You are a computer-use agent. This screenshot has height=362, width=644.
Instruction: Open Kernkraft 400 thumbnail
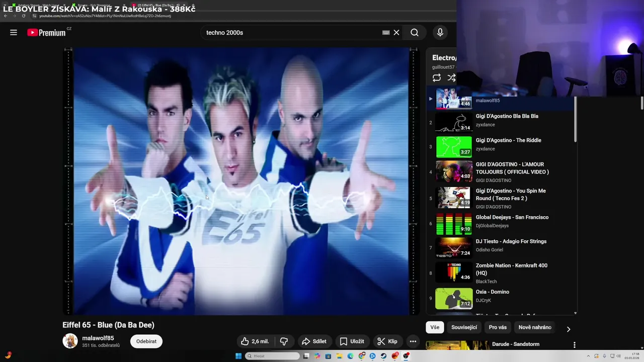point(454,272)
